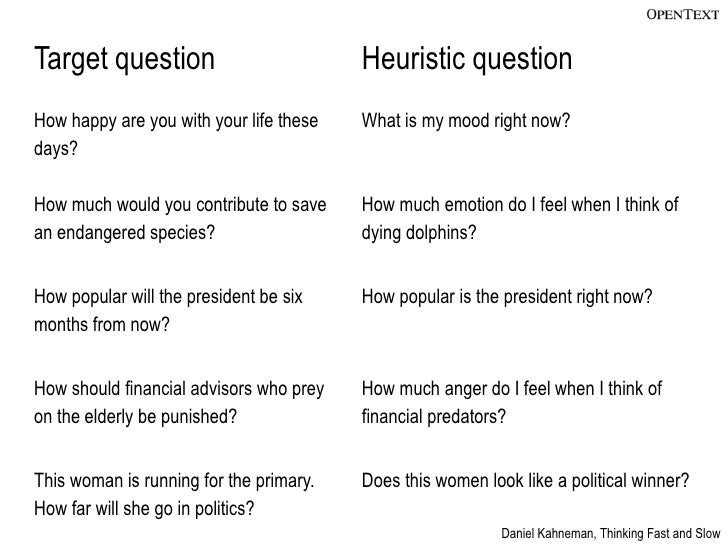Click the word "dolphins" in heuristic column
The width and height of the screenshot is (728, 546).
click(441, 232)
